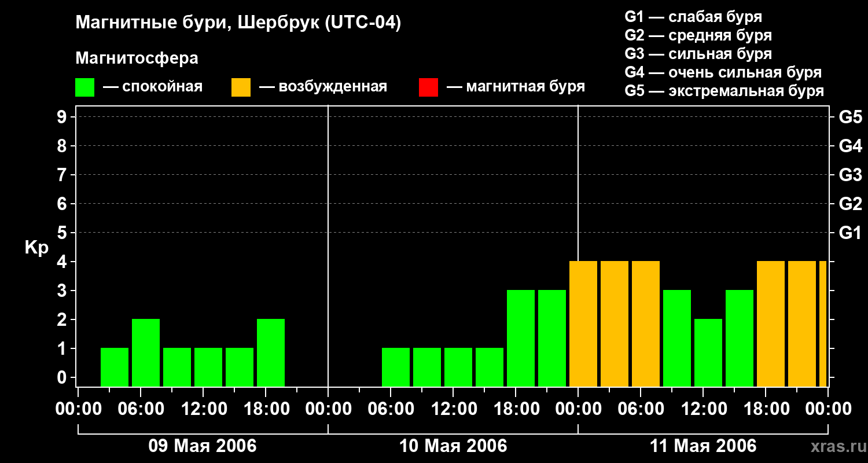Click the 'G3' label on the right axis
The width and height of the screenshot is (868, 463).
[x=850, y=175]
